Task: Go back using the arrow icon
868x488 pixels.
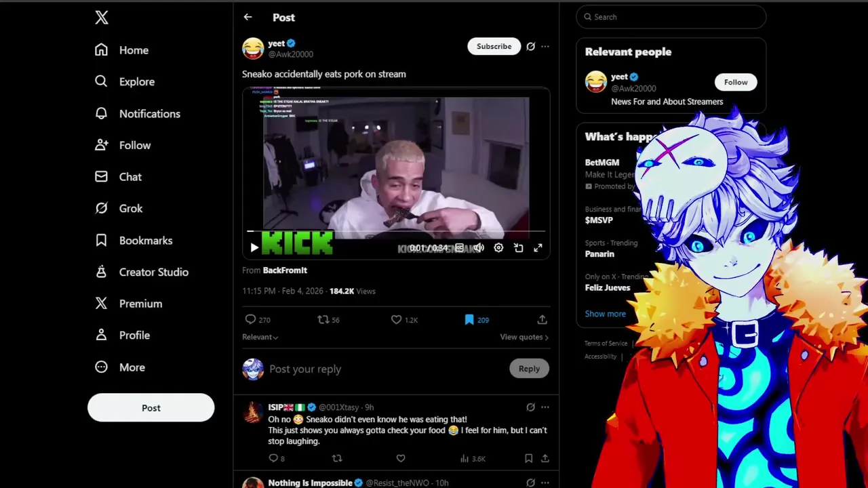Action: (x=248, y=17)
